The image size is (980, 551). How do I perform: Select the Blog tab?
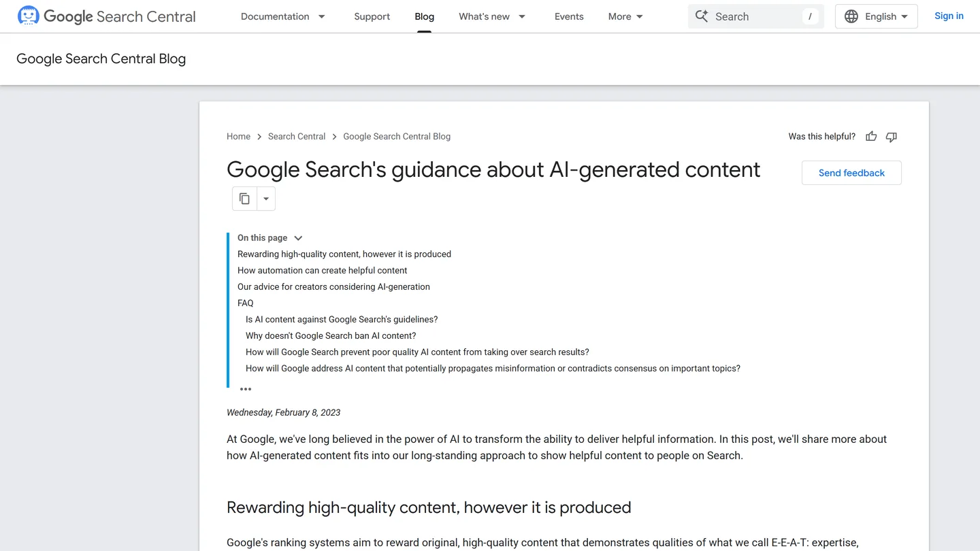(x=425, y=16)
